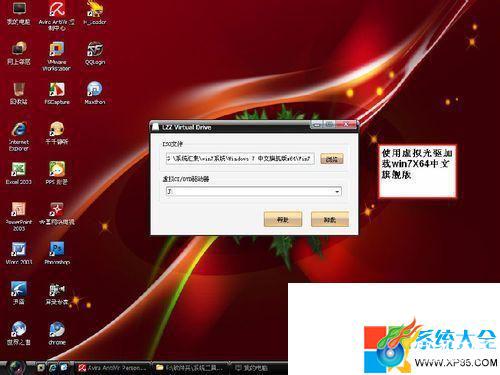
Task: Open the Excel 2003 desktop shortcut
Action: point(19,173)
